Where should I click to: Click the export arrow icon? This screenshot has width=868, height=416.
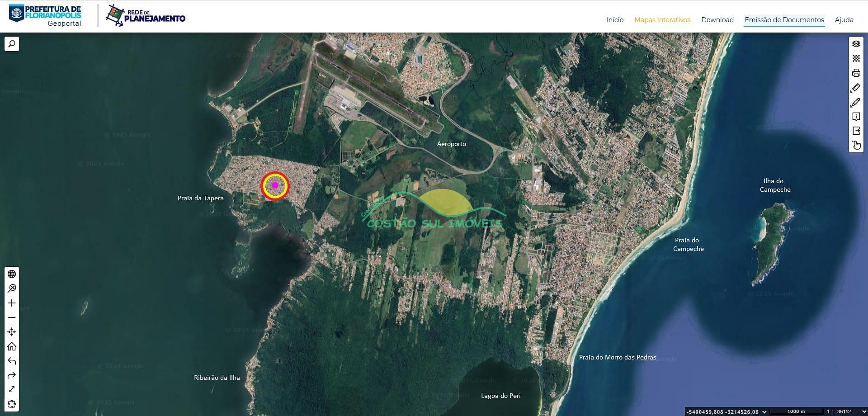tap(856, 131)
